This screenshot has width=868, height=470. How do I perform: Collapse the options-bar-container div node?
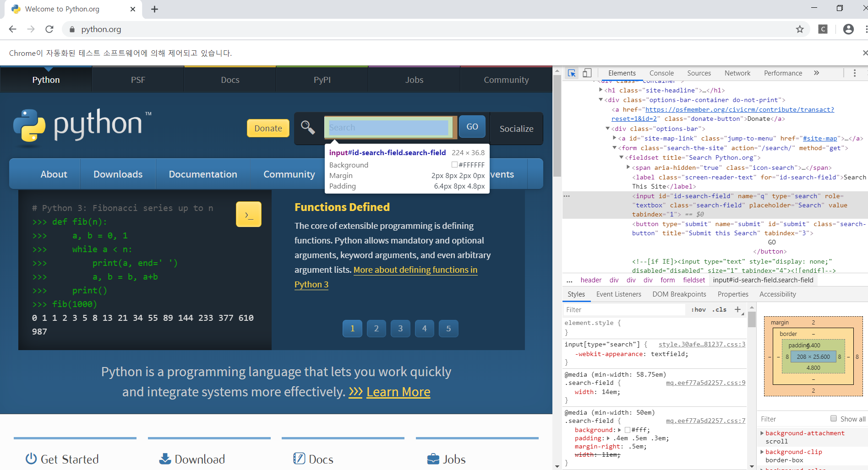pyautogui.click(x=601, y=100)
